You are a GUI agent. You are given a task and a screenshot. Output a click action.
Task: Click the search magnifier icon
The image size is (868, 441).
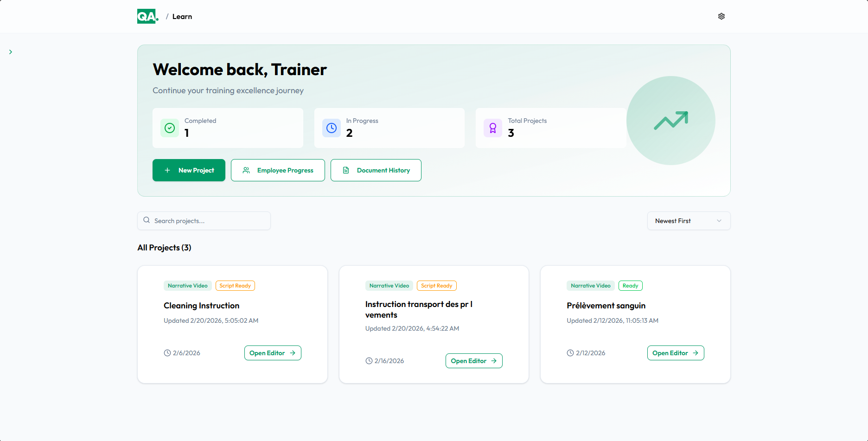click(x=147, y=220)
